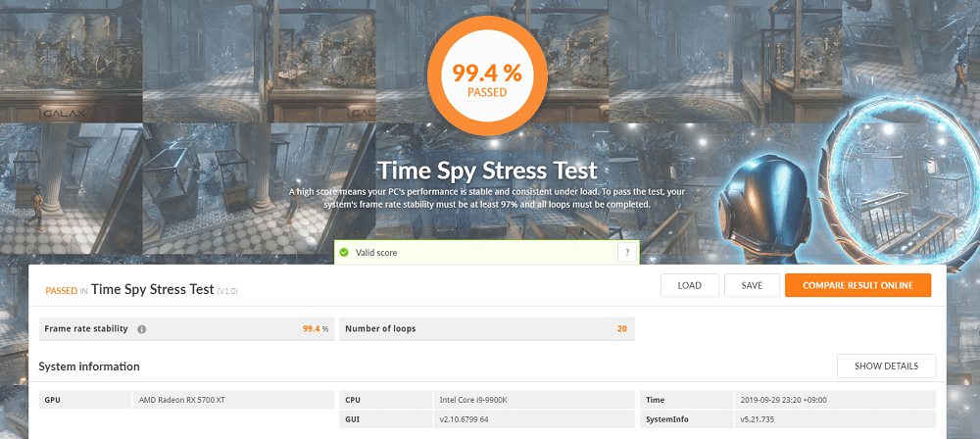Image resolution: width=980 pixels, height=439 pixels.
Task: Click the glowing blue portal ring image
Action: (x=899, y=181)
